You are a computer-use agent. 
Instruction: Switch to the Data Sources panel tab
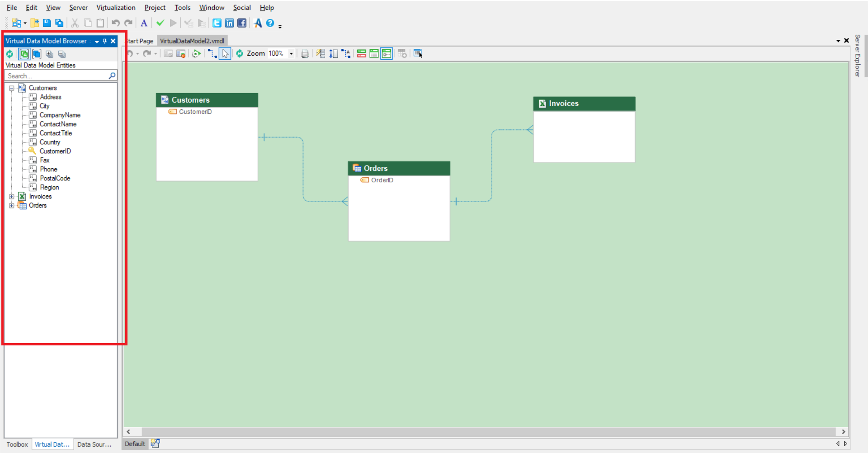[x=94, y=444]
